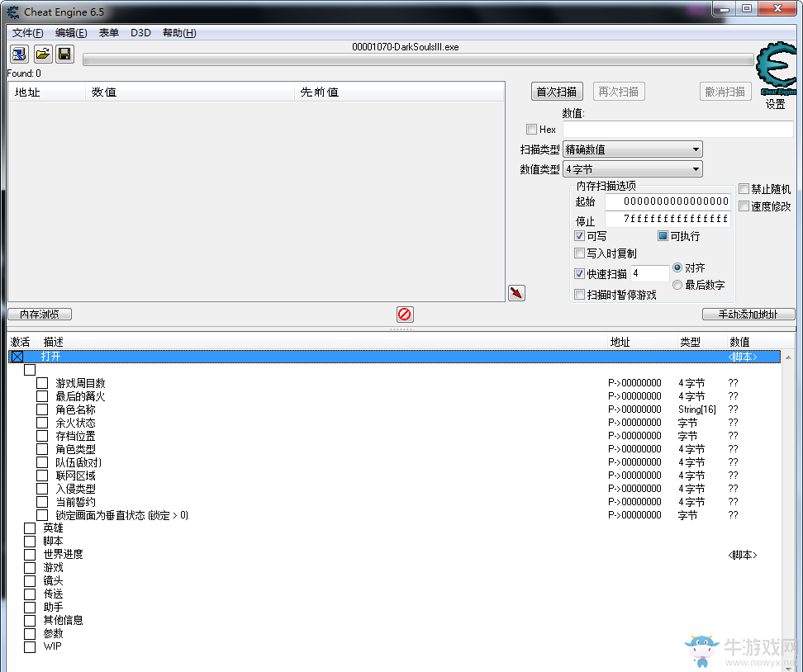Expand the 游戏 group checkbox
This screenshot has width=803, height=672.
[30, 568]
